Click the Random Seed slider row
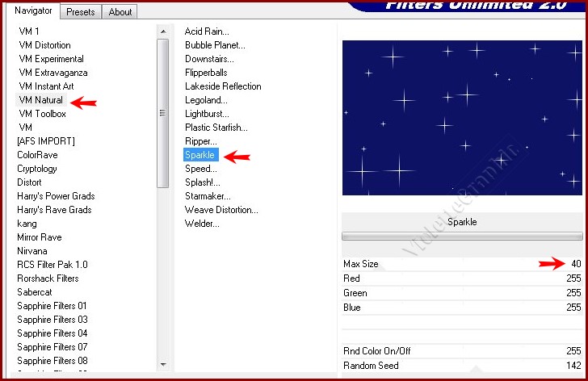Viewport: 588px width, 381px height. (x=462, y=366)
